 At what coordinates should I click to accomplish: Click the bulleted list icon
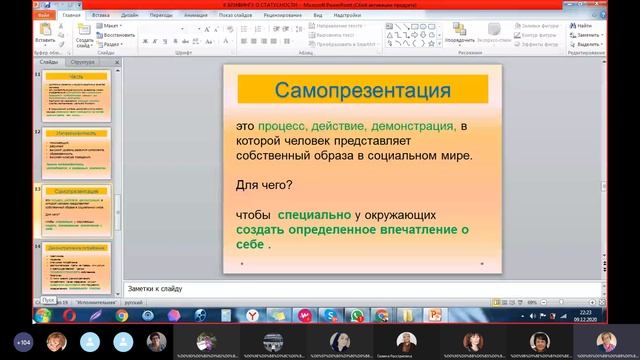coord(244,29)
